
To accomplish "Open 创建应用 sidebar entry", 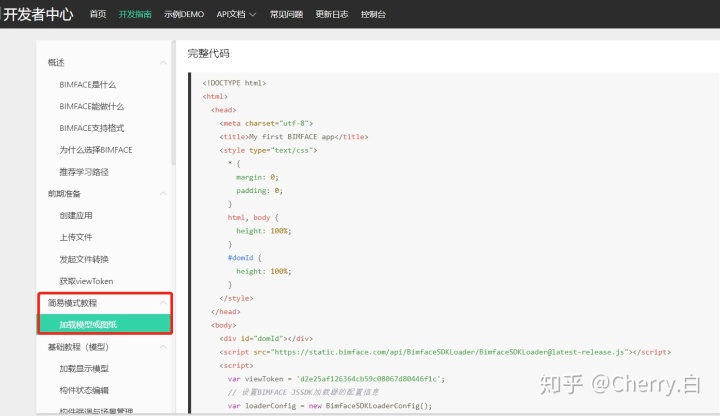I will pyautogui.click(x=76, y=215).
